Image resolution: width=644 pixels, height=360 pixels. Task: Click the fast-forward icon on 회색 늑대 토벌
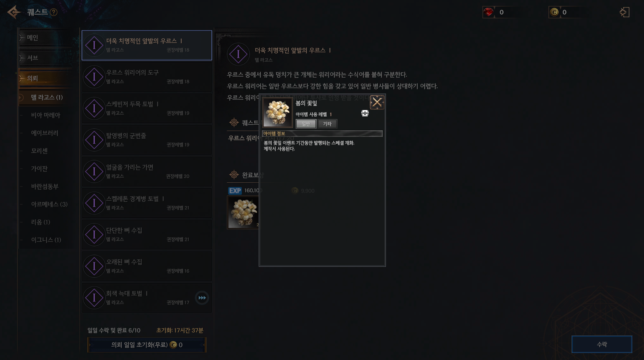(x=202, y=298)
